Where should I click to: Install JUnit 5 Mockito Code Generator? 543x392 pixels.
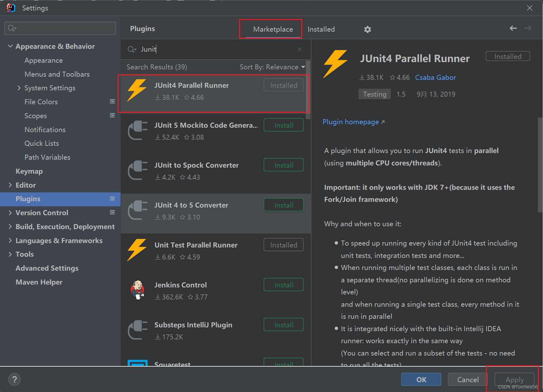284,125
